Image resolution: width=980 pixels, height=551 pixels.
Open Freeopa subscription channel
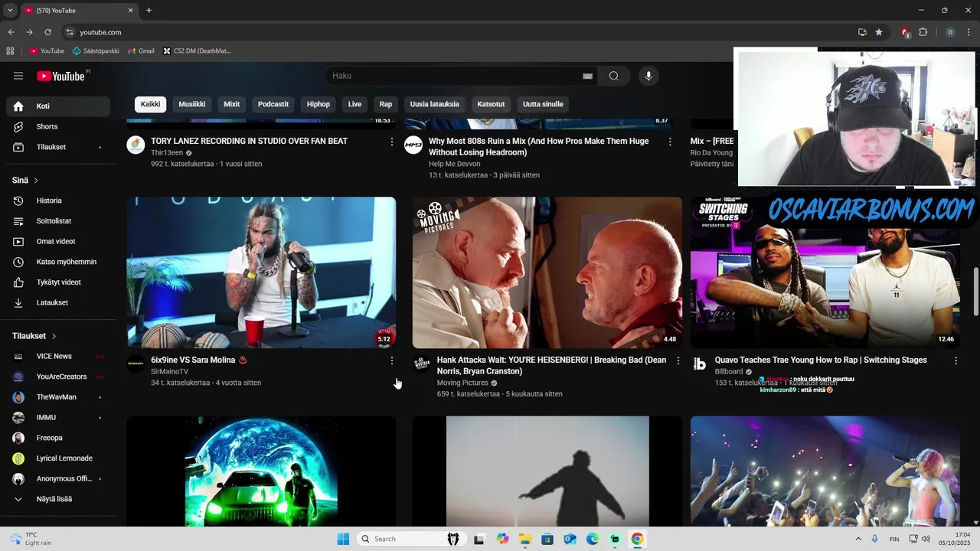click(x=58, y=438)
